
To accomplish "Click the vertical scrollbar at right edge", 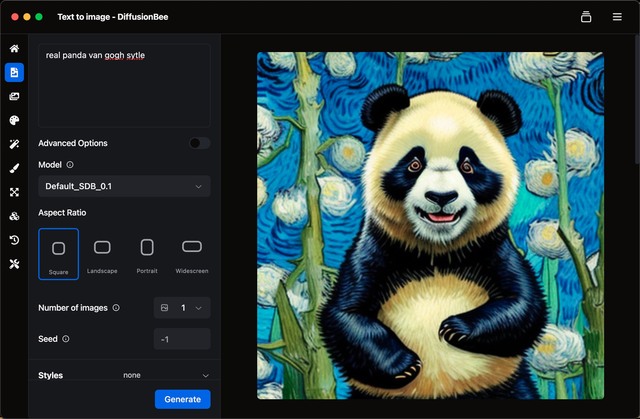I will (638, 102).
